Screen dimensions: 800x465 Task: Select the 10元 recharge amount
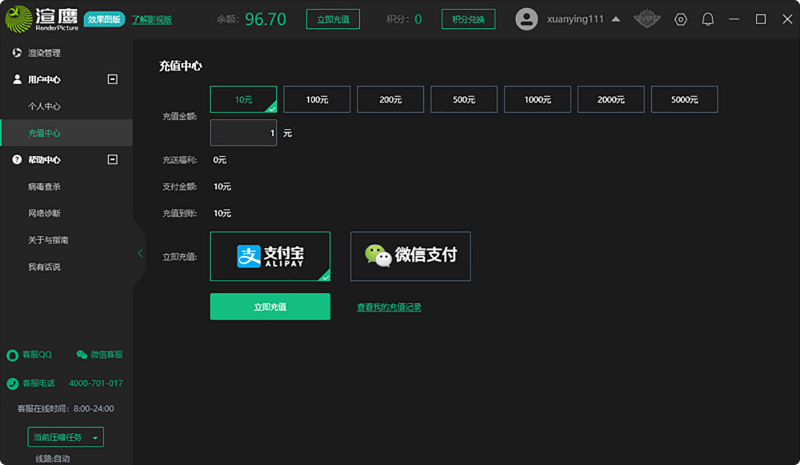(x=243, y=100)
